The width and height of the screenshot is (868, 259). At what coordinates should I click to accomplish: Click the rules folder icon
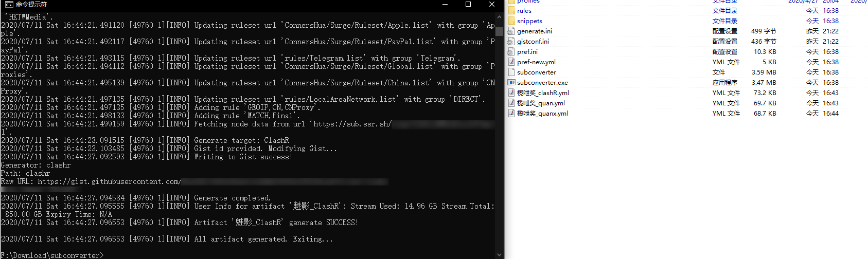tap(511, 10)
